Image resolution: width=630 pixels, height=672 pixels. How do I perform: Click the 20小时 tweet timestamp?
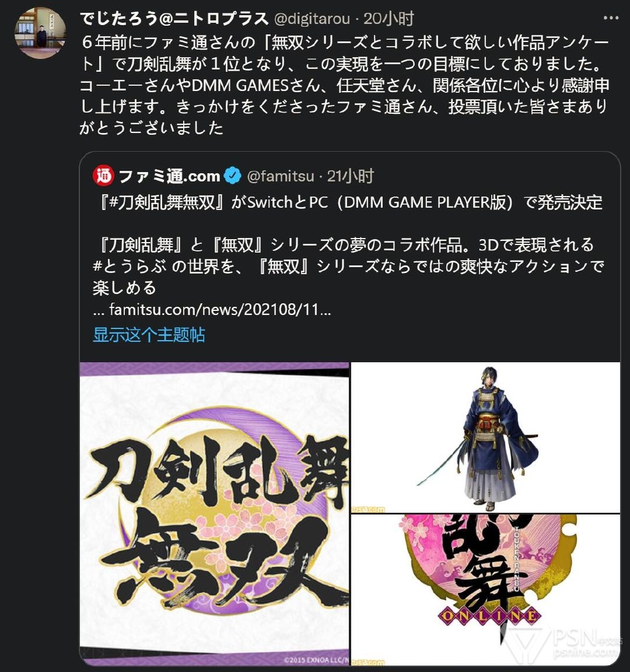pos(388,19)
